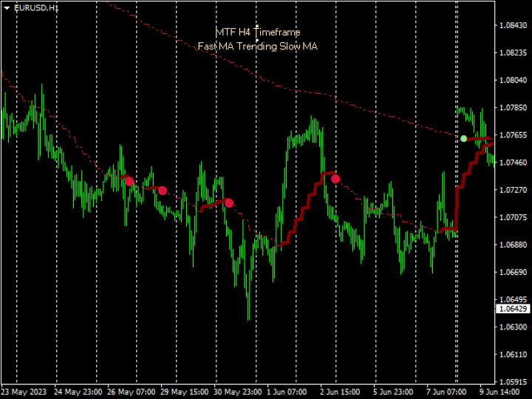Click the 1.08040 price axis value
Image resolution: width=532 pixels, height=399 pixels.
(514, 81)
